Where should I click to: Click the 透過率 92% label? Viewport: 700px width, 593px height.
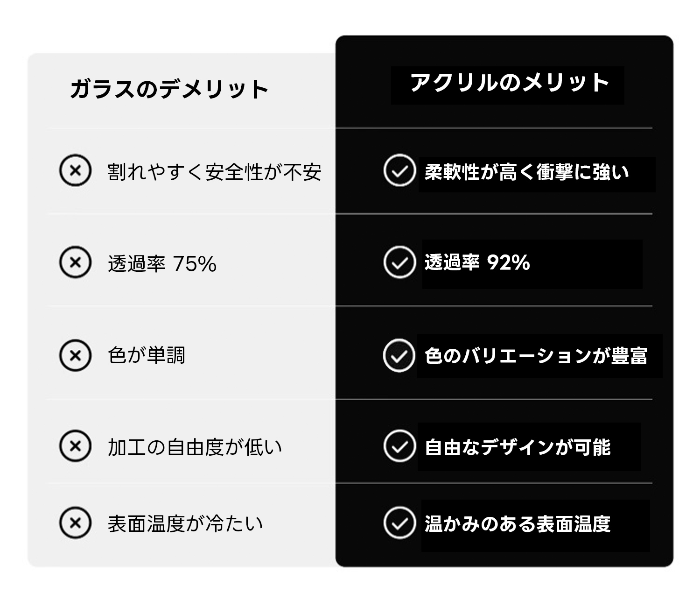click(477, 263)
